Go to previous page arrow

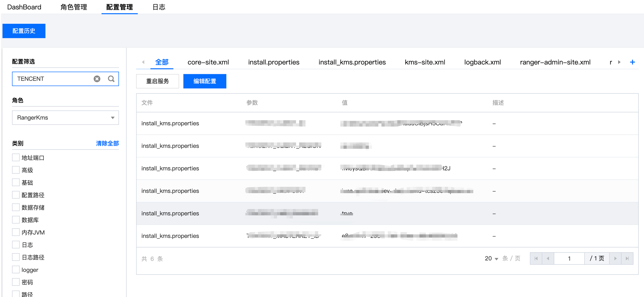(x=548, y=258)
